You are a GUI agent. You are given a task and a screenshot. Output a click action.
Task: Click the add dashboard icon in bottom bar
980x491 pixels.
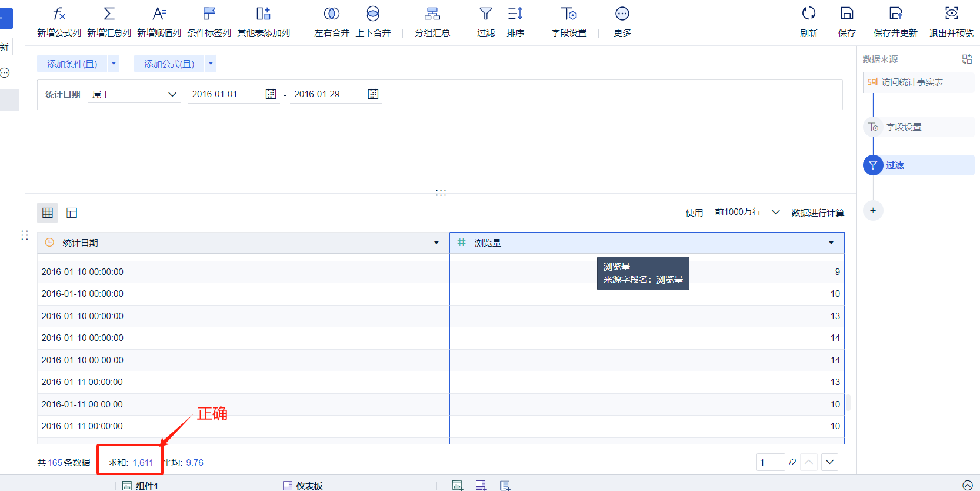(x=481, y=486)
